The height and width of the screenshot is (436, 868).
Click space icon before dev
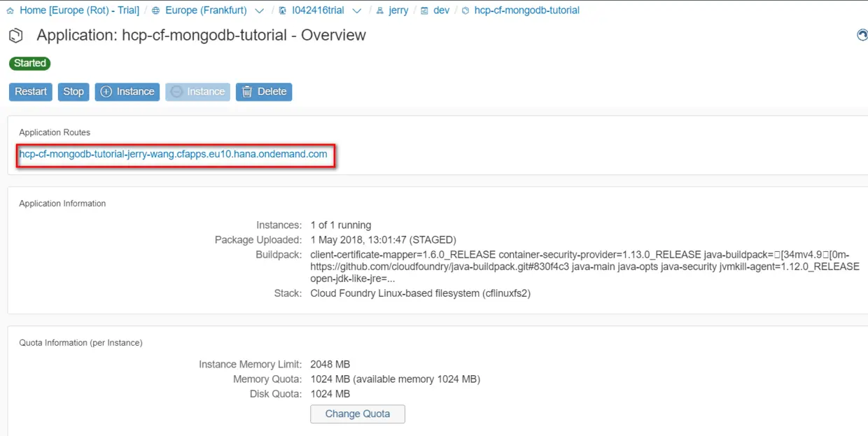point(424,10)
